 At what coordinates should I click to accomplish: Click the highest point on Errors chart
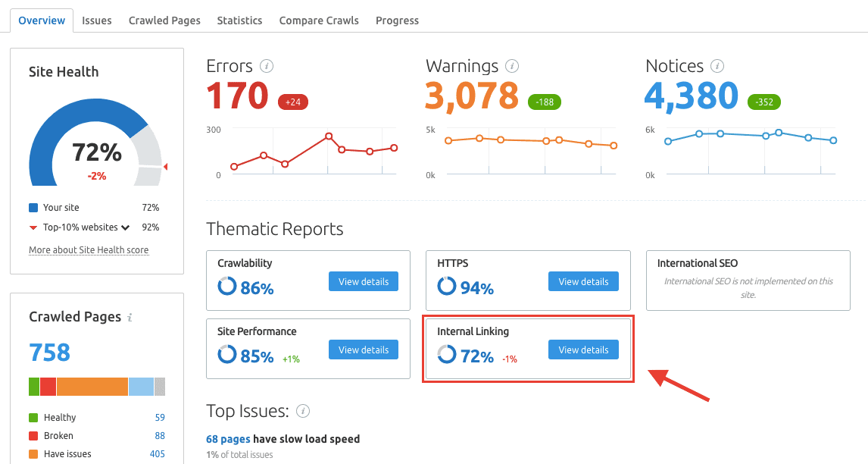tap(329, 136)
